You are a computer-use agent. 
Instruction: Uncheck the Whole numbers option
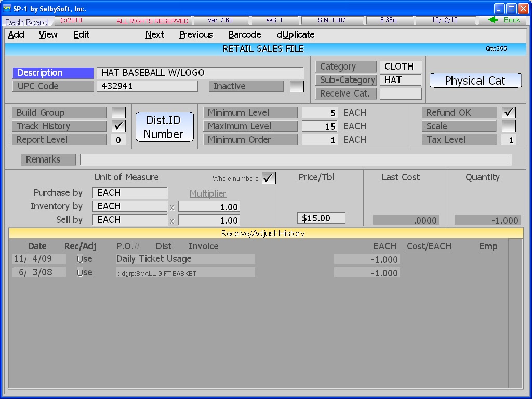click(x=268, y=178)
